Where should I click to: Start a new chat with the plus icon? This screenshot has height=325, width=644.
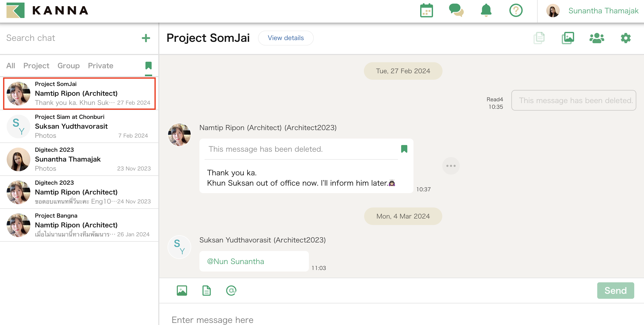point(146,38)
